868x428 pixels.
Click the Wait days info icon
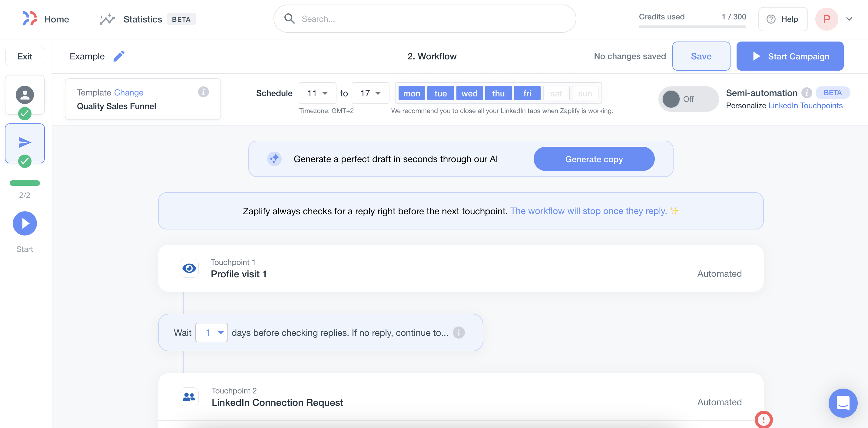click(x=459, y=333)
